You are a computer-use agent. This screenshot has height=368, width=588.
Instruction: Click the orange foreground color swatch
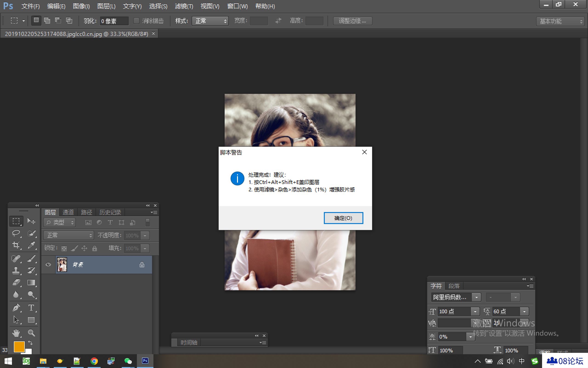(x=19, y=347)
